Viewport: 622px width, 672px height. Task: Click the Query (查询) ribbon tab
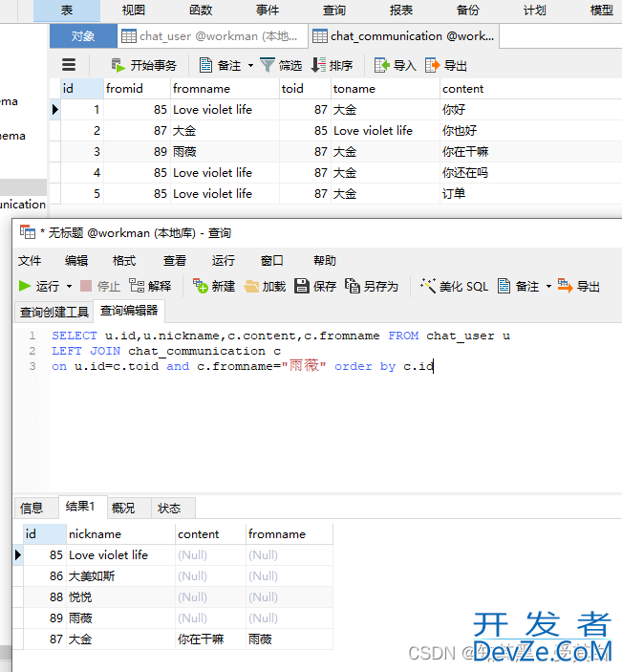coord(334,11)
